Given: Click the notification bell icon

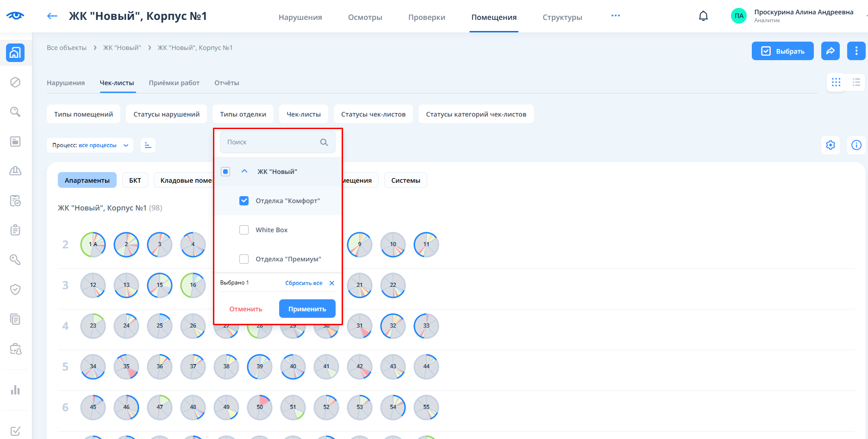Looking at the screenshot, I should (x=703, y=16).
